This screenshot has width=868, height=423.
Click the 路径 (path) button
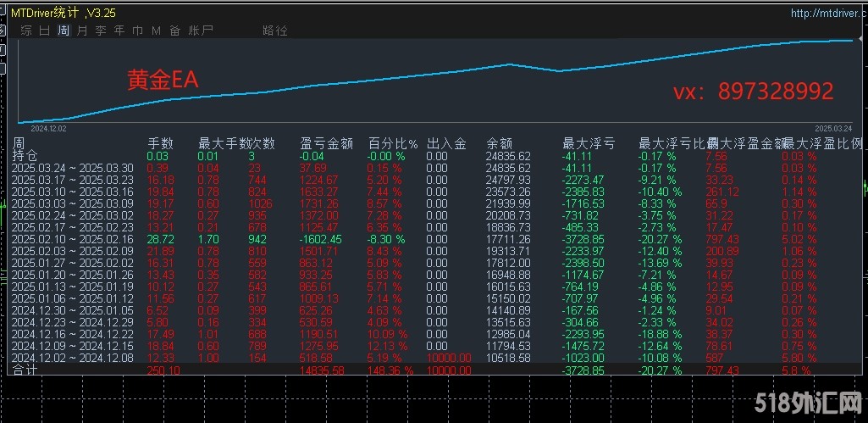[x=275, y=31]
